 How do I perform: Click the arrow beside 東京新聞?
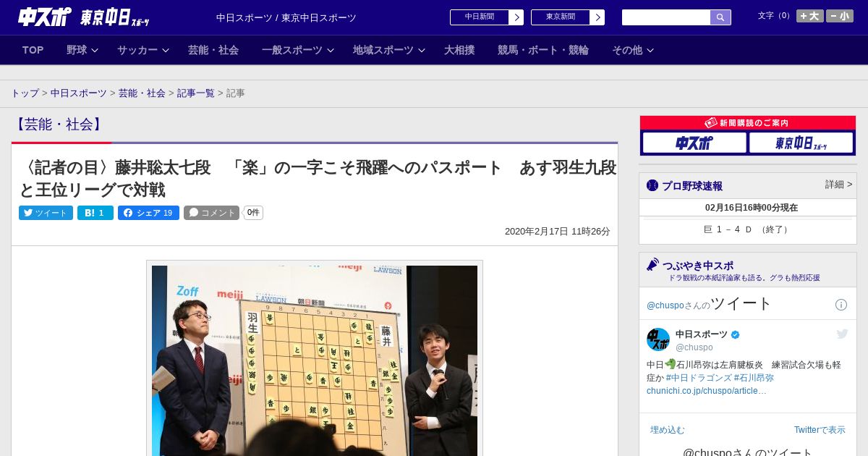tap(597, 17)
